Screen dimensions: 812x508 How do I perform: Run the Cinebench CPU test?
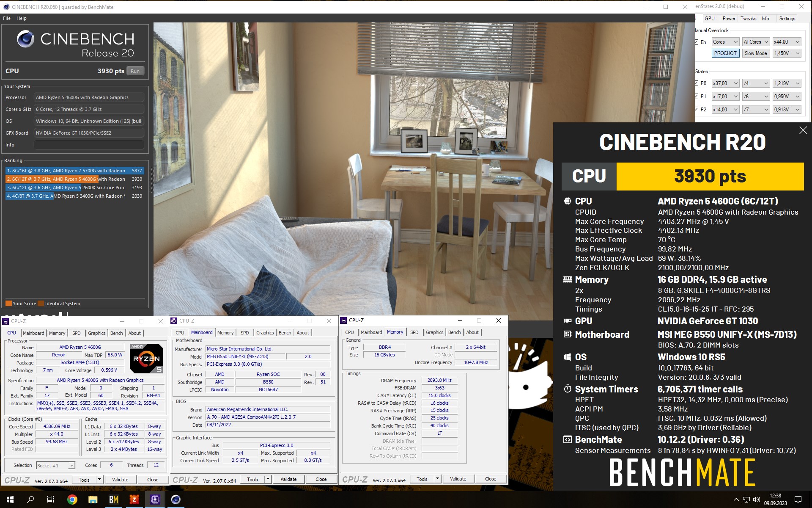[135, 71]
